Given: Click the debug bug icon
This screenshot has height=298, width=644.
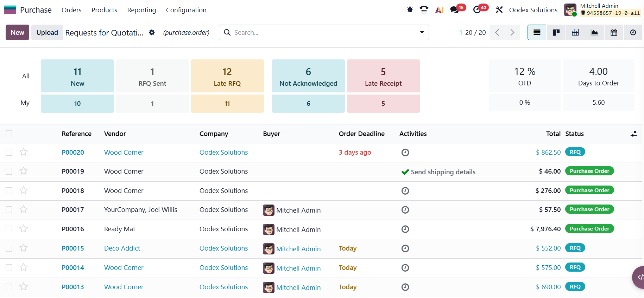Looking at the screenshot, I should coord(410,10).
